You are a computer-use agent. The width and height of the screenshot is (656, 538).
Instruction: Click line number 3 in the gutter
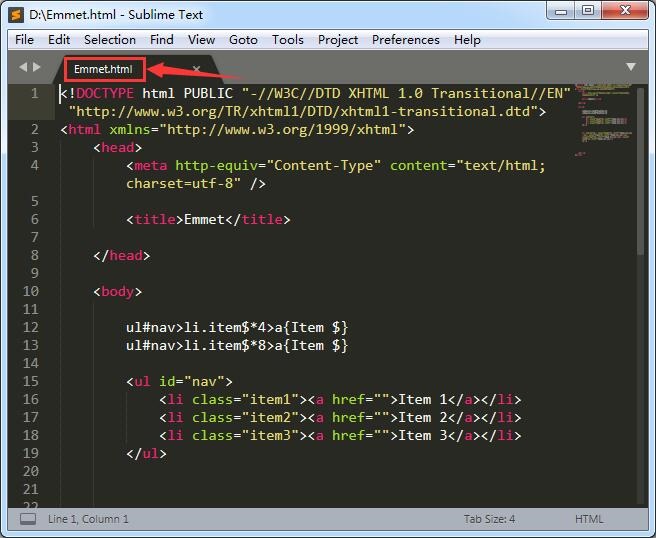coord(35,147)
